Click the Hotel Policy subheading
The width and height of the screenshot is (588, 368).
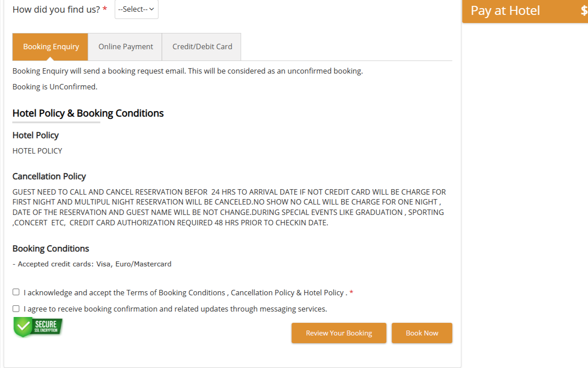click(36, 135)
